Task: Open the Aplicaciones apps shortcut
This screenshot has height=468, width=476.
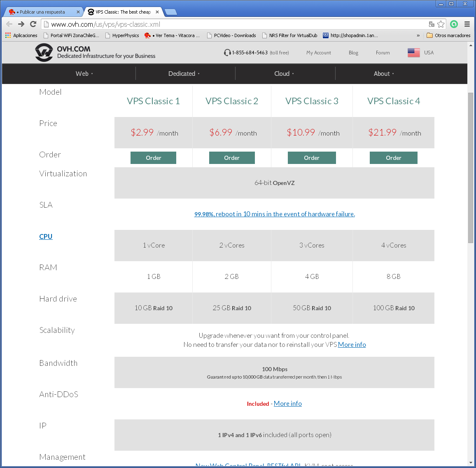Action: tap(21, 35)
